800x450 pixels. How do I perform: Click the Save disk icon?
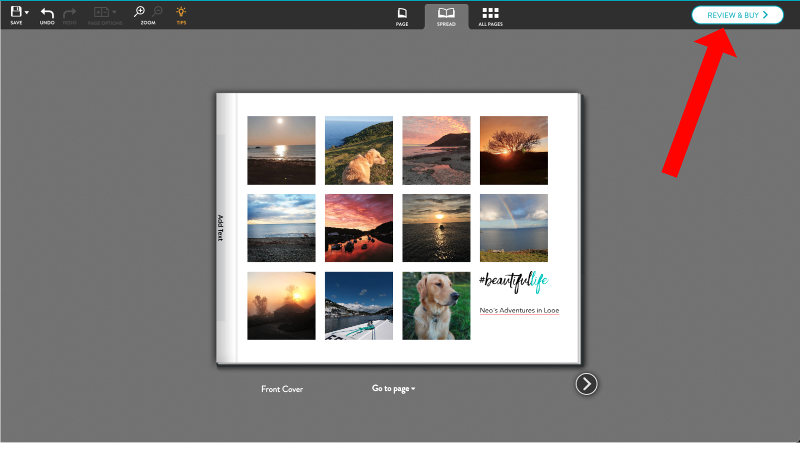click(15, 12)
